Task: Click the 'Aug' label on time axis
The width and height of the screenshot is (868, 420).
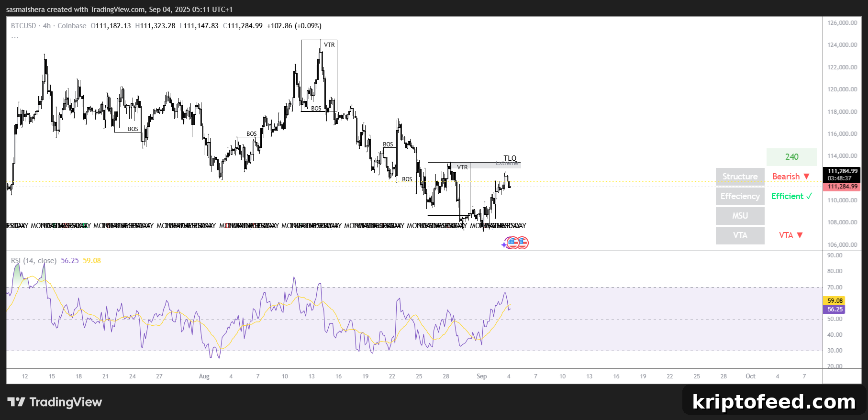Action: [x=204, y=376]
